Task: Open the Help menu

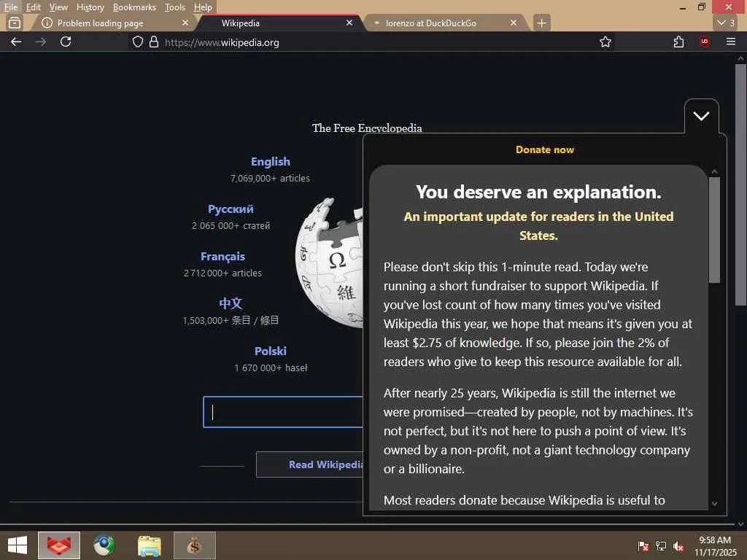Action: (x=203, y=7)
